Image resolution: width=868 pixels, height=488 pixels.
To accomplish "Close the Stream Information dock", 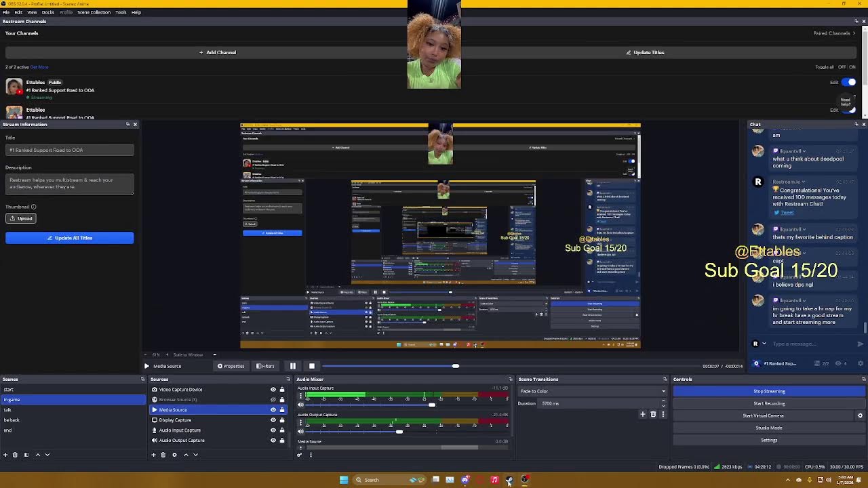I will coord(135,124).
